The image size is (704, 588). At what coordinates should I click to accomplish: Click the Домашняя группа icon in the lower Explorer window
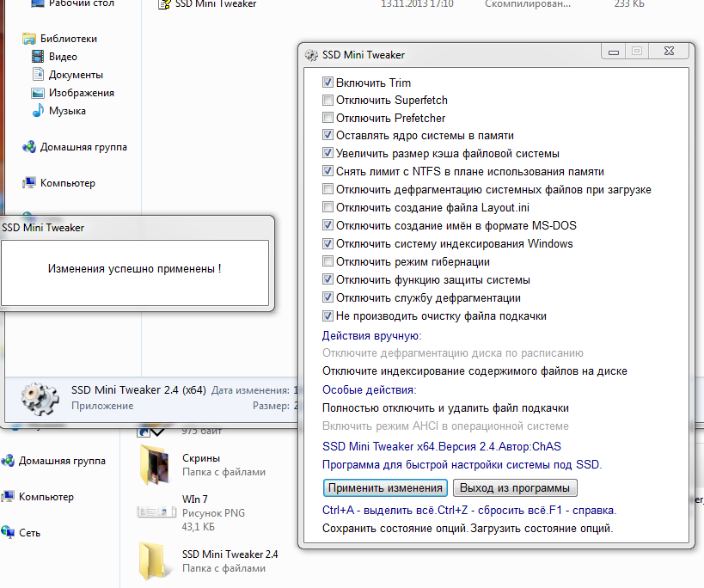coord(8,461)
